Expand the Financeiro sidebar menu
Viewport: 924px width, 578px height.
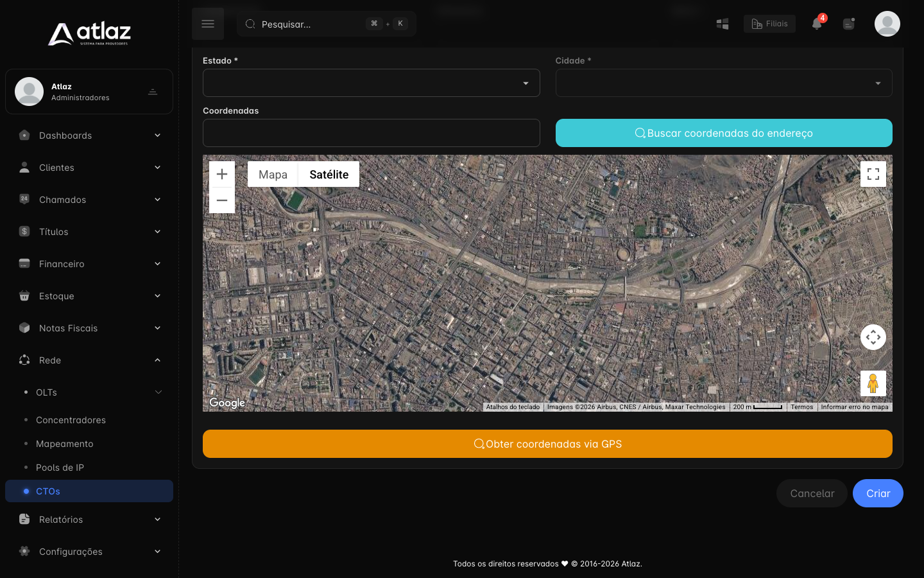click(x=89, y=264)
